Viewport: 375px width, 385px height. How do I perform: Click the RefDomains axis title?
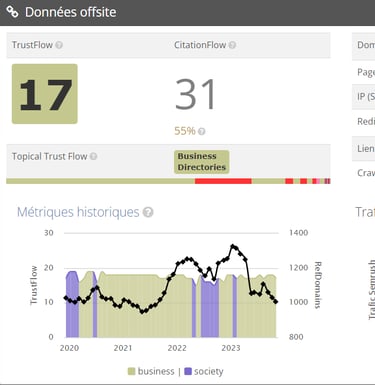tap(318, 285)
